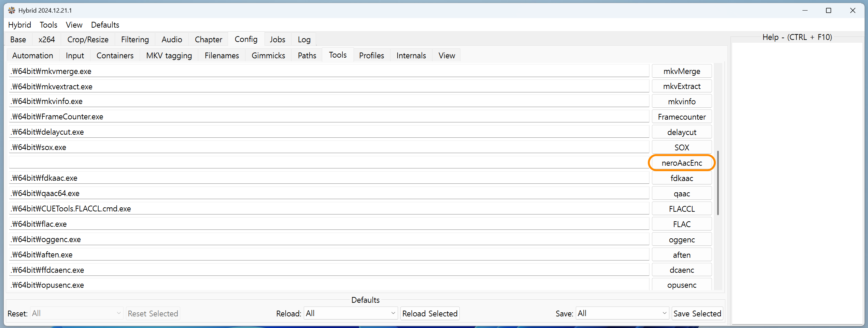868x328 pixels.
Task: Click the FLACCL button
Action: pos(682,209)
